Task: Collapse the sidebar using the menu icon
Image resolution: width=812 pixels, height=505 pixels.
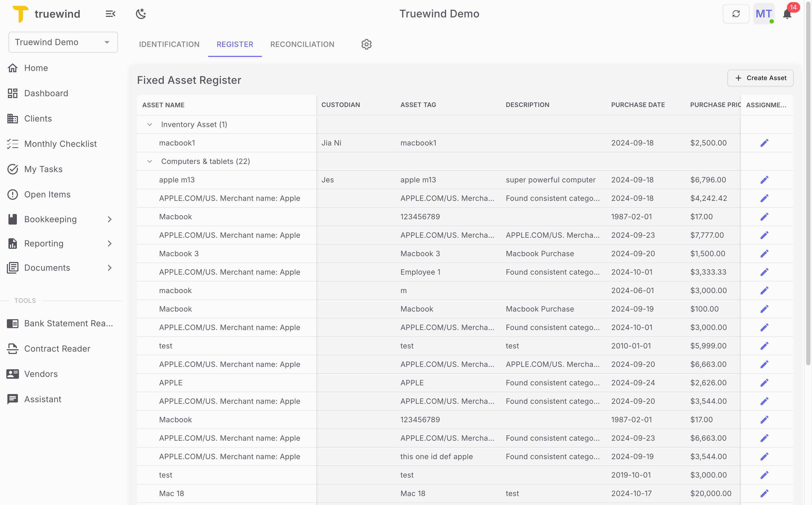Action: coord(110,14)
